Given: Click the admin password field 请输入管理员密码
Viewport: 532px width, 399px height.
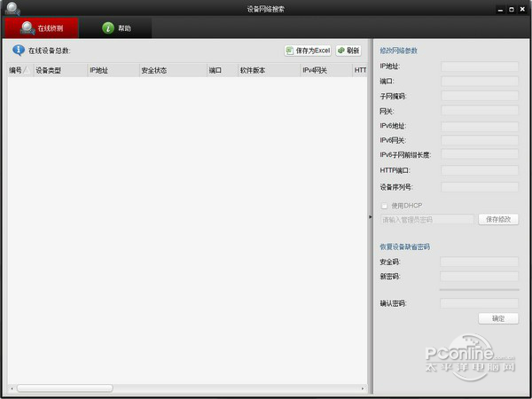Looking at the screenshot, I should [x=426, y=220].
